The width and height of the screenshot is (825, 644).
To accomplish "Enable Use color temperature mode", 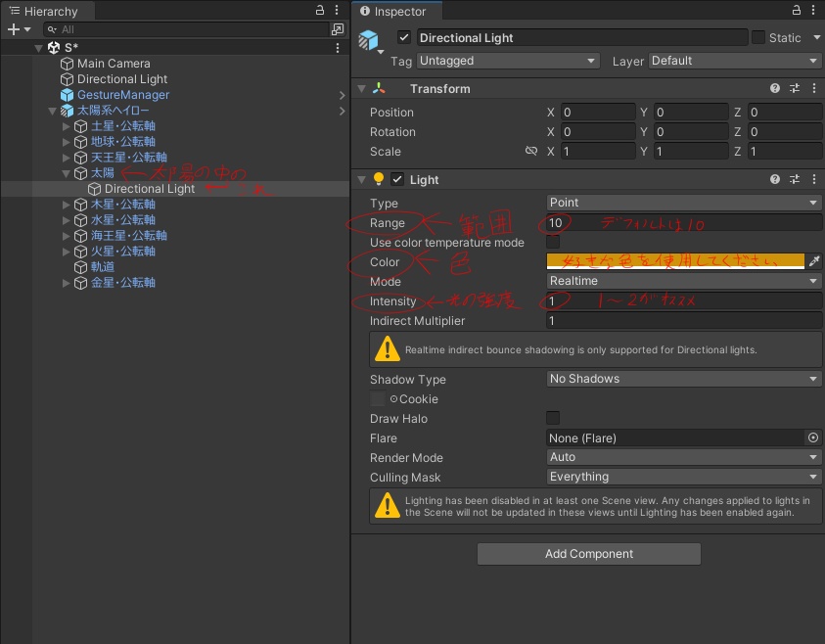I will [x=553, y=242].
